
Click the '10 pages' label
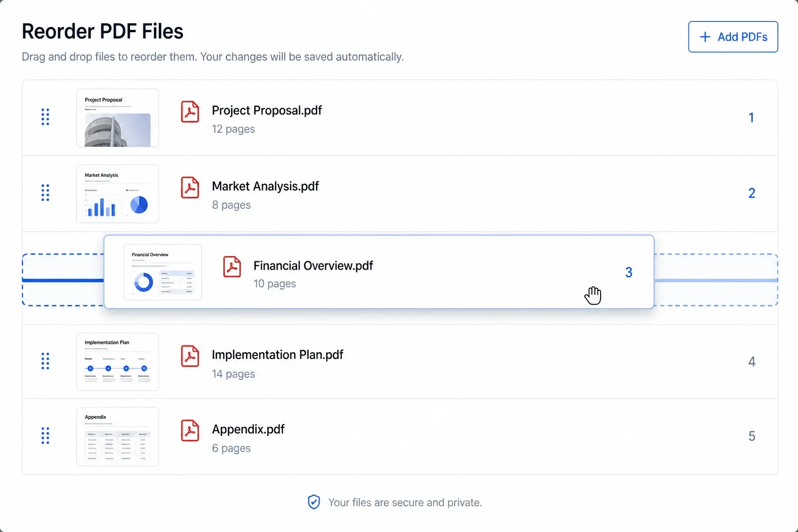[x=275, y=284]
